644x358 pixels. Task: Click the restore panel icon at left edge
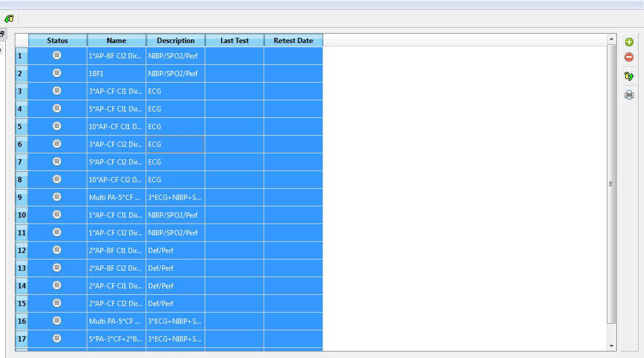coord(2,34)
